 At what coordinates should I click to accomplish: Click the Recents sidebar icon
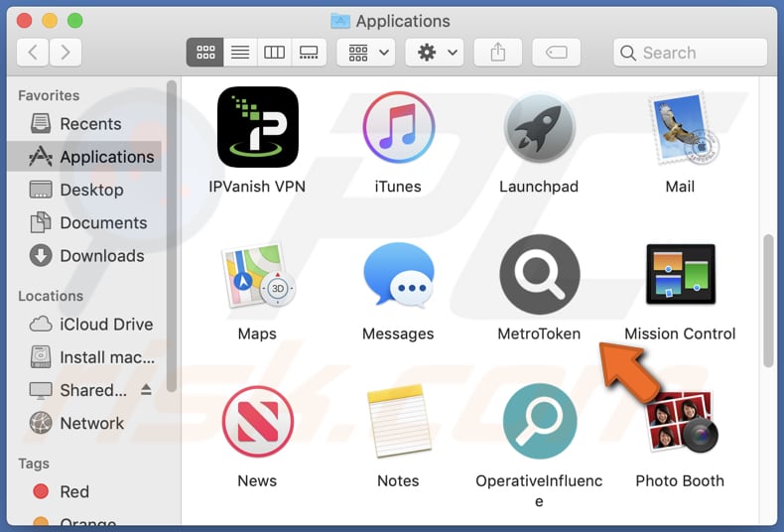tap(41, 123)
